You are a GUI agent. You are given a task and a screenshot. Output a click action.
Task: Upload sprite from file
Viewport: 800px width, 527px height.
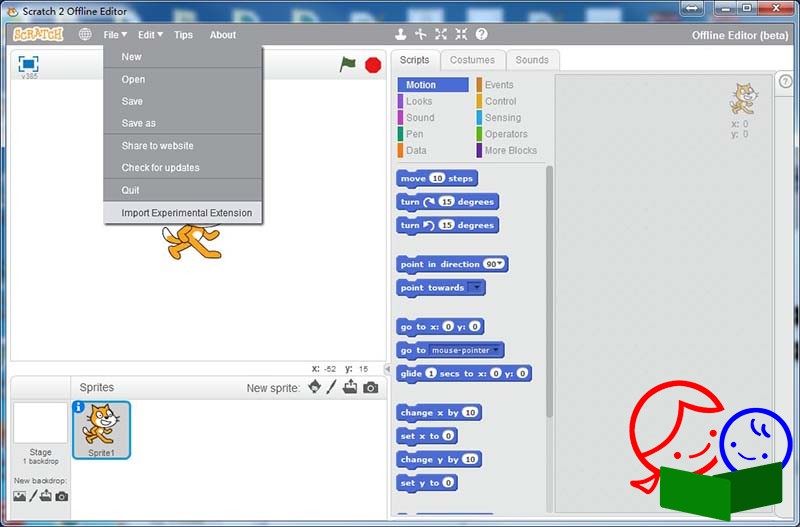(350, 387)
